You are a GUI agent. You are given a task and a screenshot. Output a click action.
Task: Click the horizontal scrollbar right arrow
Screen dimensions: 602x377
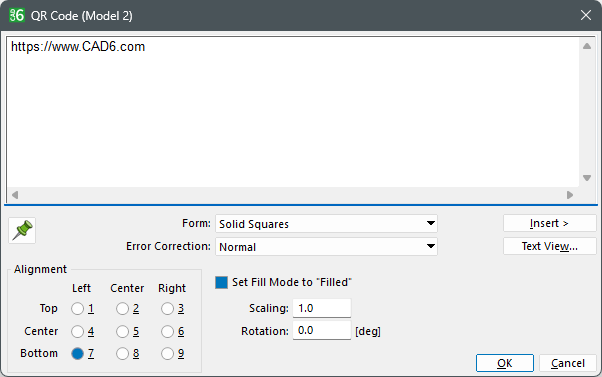pos(570,195)
